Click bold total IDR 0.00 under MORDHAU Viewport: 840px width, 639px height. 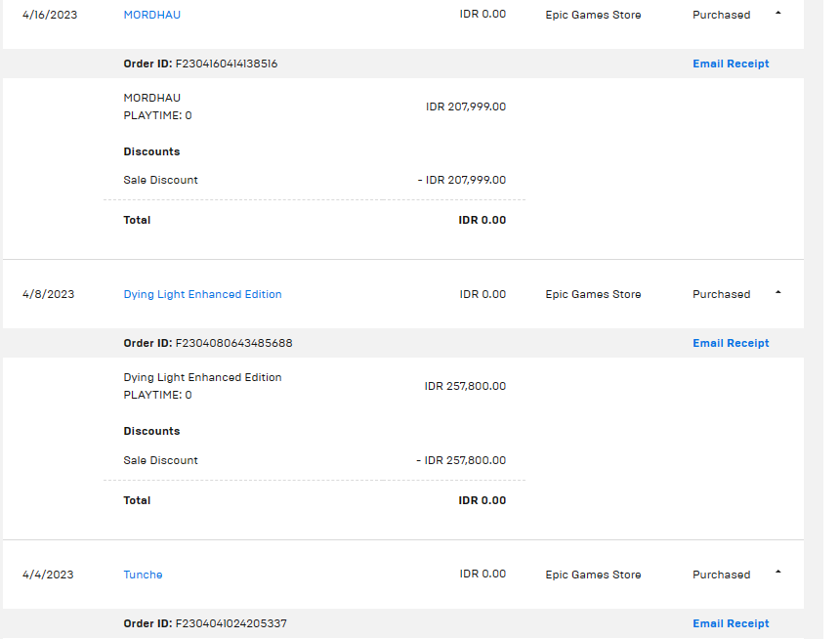pyautogui.click(x=483, y=220)
